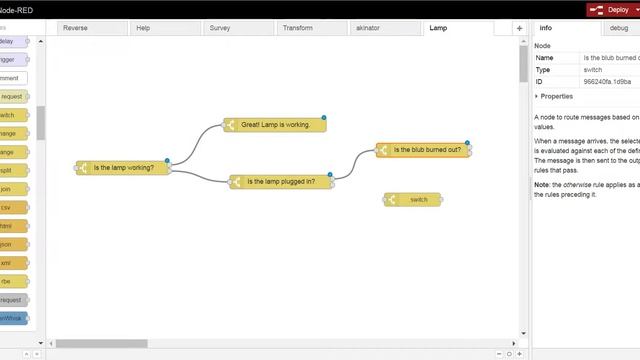Click palette scrollbar up arrow
The image size is (640, 360).
(x=40, y=41)
